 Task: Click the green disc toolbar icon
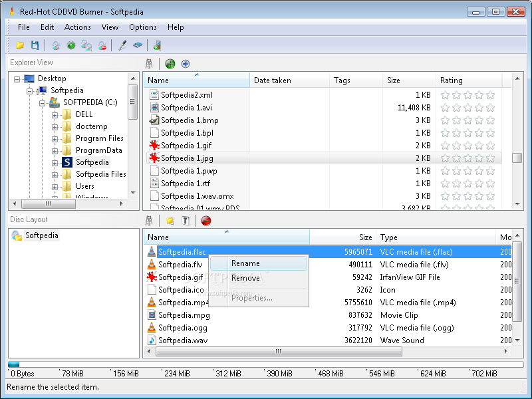click(71, 45)
